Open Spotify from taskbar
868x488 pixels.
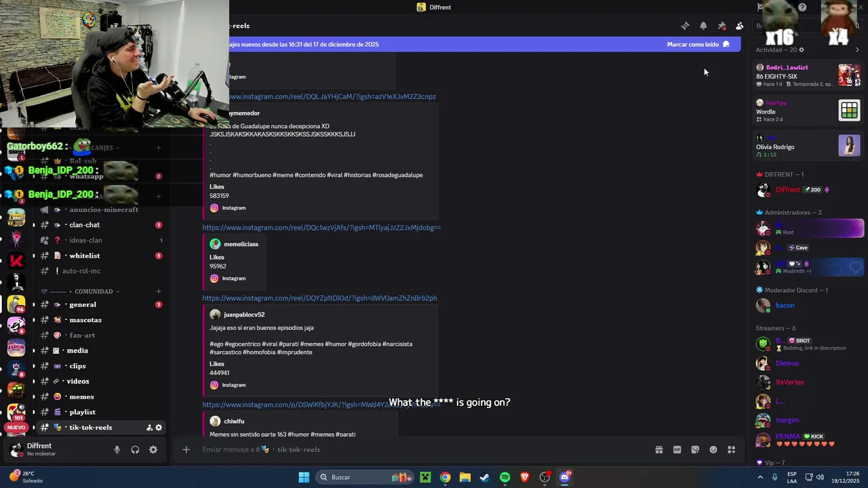tap(505, 477)
